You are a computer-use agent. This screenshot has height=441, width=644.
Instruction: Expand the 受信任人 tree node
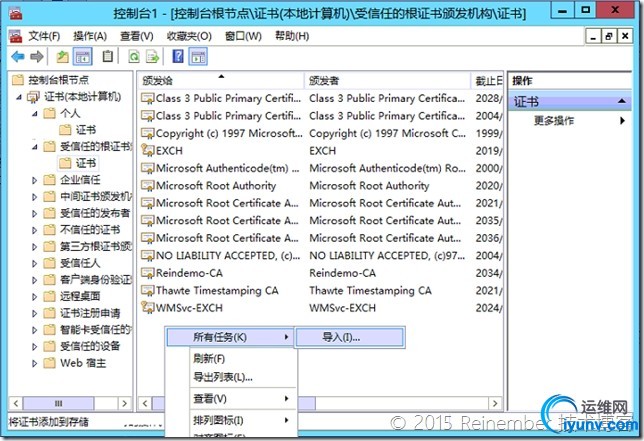coord(35,263)
